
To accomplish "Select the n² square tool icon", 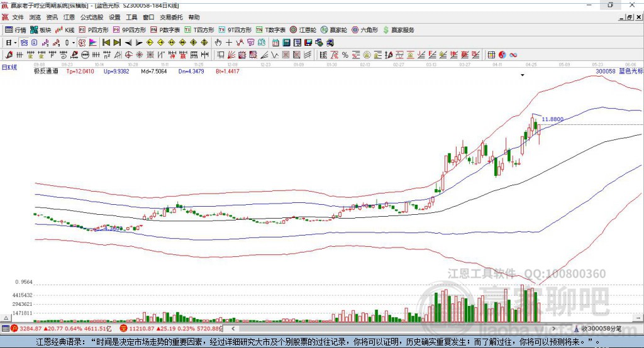I will pos(107,55).
